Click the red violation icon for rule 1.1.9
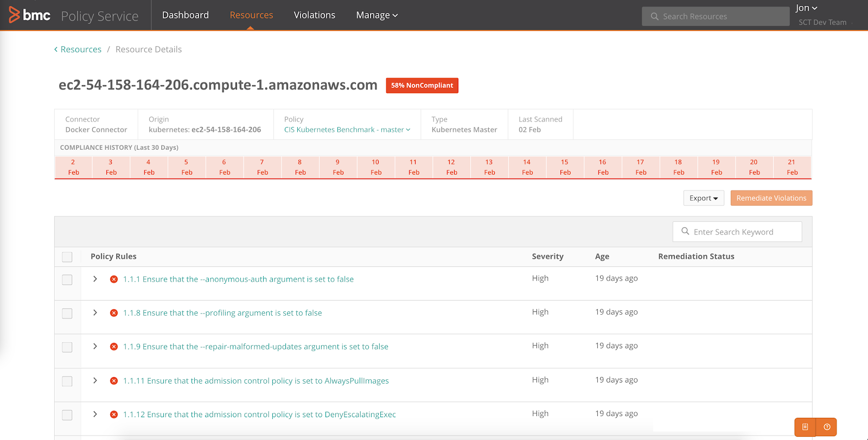The width and height of the screenshot is (868, 440). click(114, 347)
